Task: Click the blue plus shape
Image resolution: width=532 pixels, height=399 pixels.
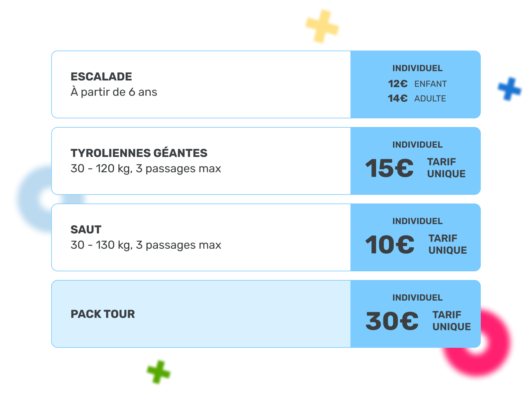Action: 509,89
